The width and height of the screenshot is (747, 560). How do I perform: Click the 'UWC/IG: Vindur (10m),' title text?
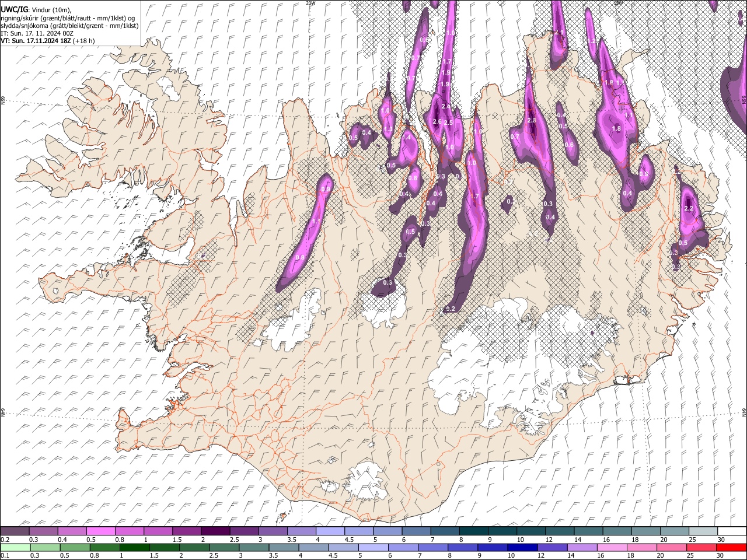click(x=36, y=10)
